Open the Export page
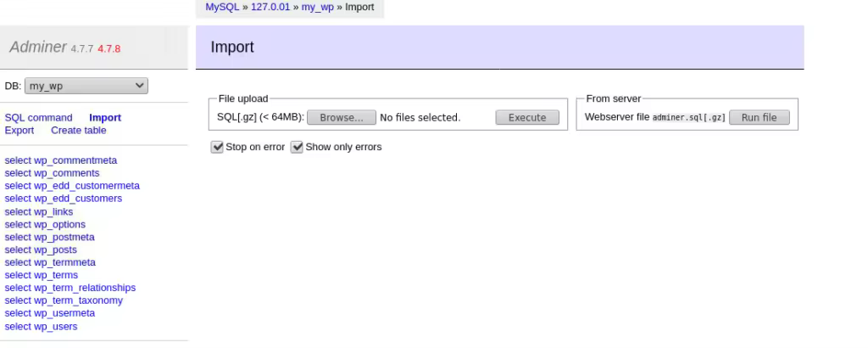868x348 pixels. (19, 130)
